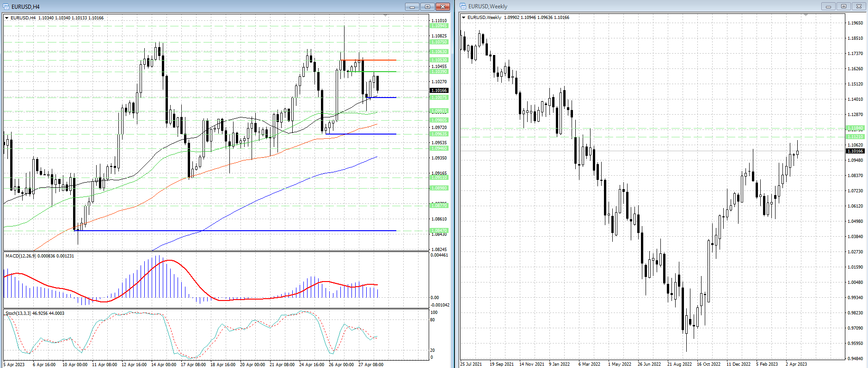Restore the EURUSD,H4 chart window
The height and width of the screenshot is (368, 868).
pos(427,6)
